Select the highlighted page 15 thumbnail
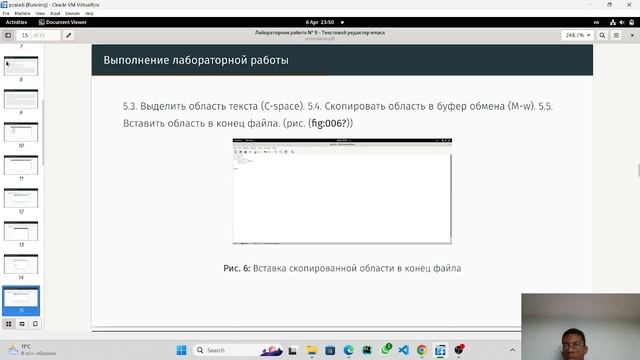The image size is (640, 360). [21, 300]
